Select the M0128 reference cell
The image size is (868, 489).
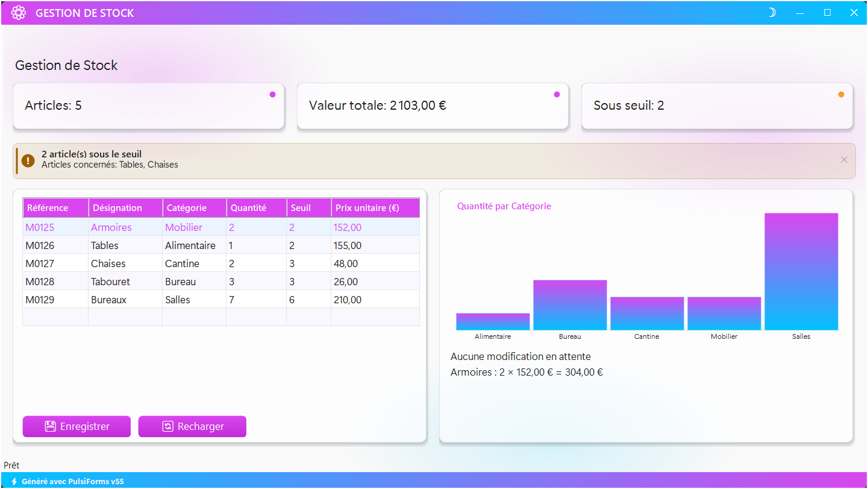55,282
